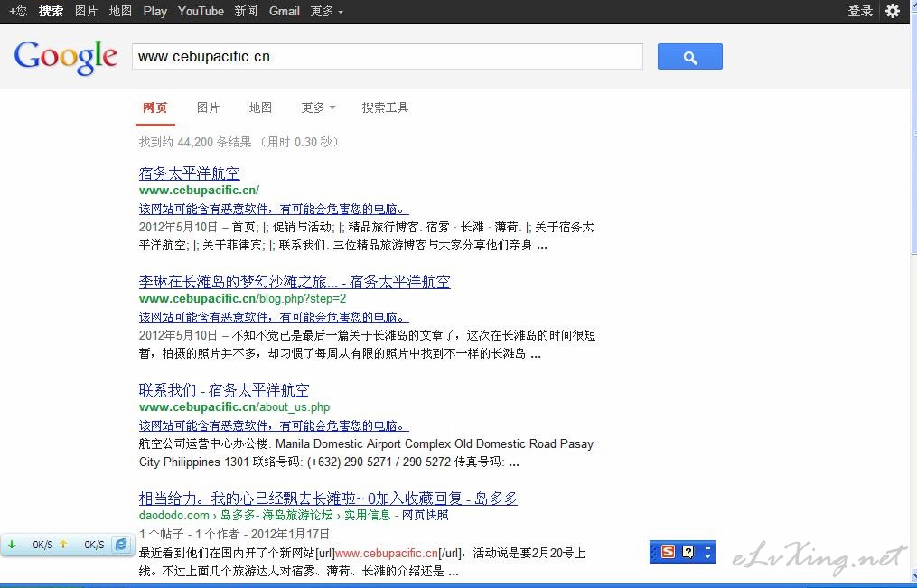Click the Google logo

(x=65, y=57)
